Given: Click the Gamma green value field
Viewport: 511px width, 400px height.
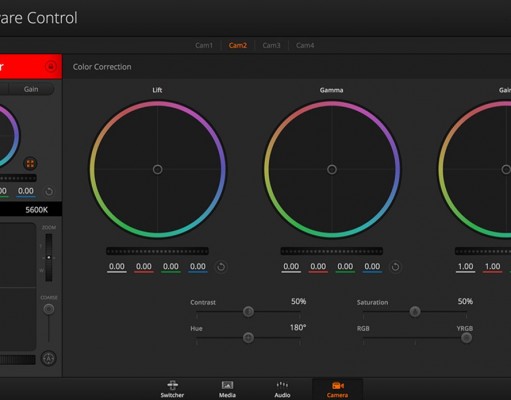Looking at the screenshot, I should [345, 267].
